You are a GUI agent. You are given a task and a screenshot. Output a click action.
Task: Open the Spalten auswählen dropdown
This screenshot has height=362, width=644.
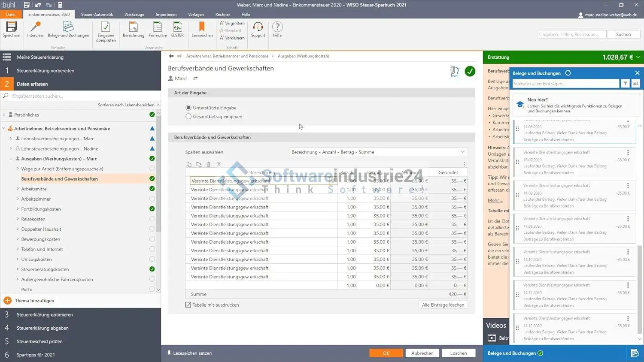378,152
